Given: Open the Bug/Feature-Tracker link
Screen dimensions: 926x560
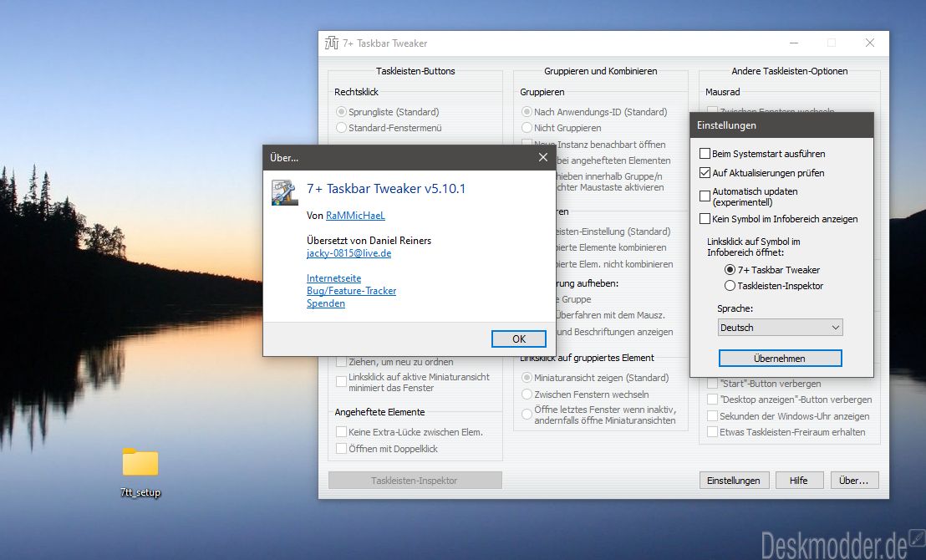Looking at the screenshot, I should [351, 291].
